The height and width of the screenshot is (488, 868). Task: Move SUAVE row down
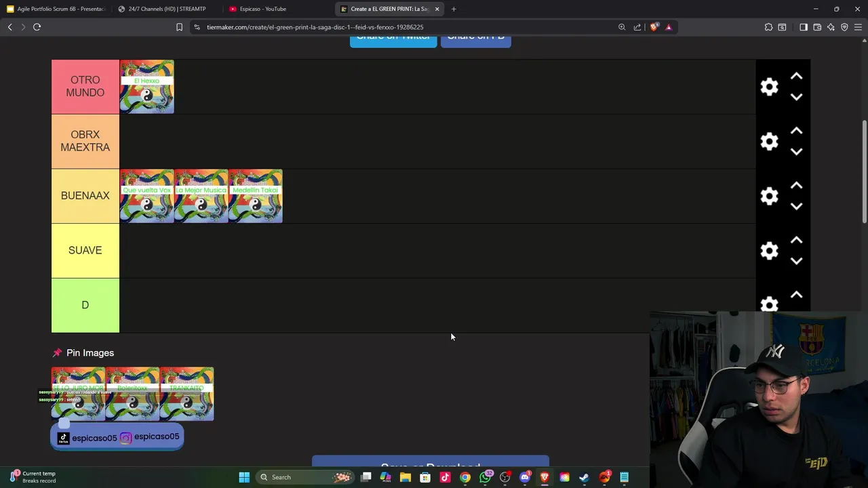[x=796, y=261]
